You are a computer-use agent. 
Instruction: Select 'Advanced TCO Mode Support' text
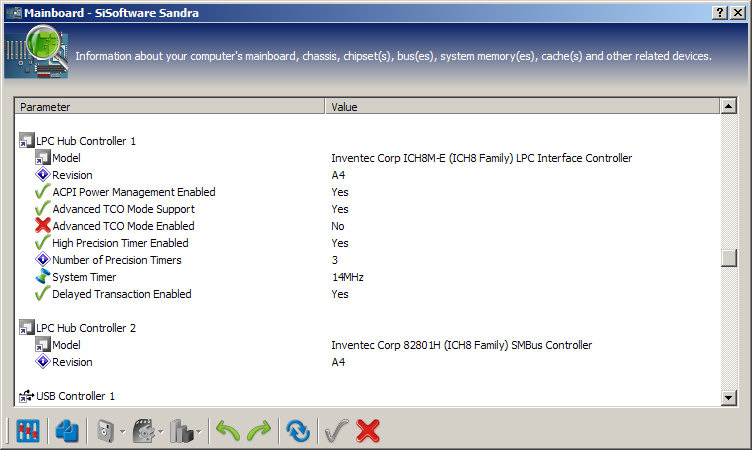tap(124, 209)
